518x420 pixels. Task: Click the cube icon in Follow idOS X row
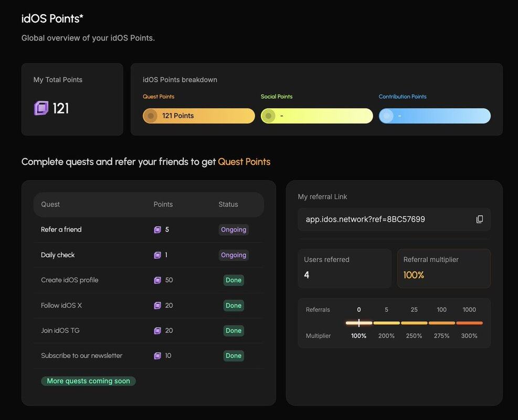157,306
